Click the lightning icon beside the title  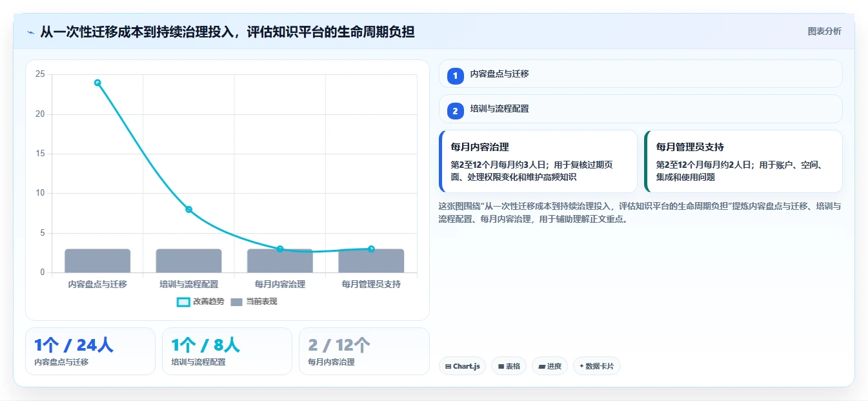tap(30, 32)
